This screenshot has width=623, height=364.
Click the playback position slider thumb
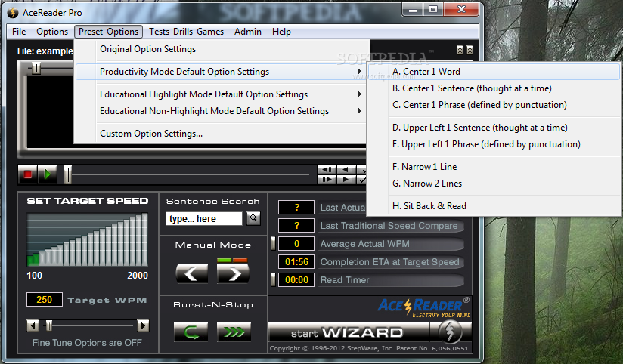[x=67, y=174]
